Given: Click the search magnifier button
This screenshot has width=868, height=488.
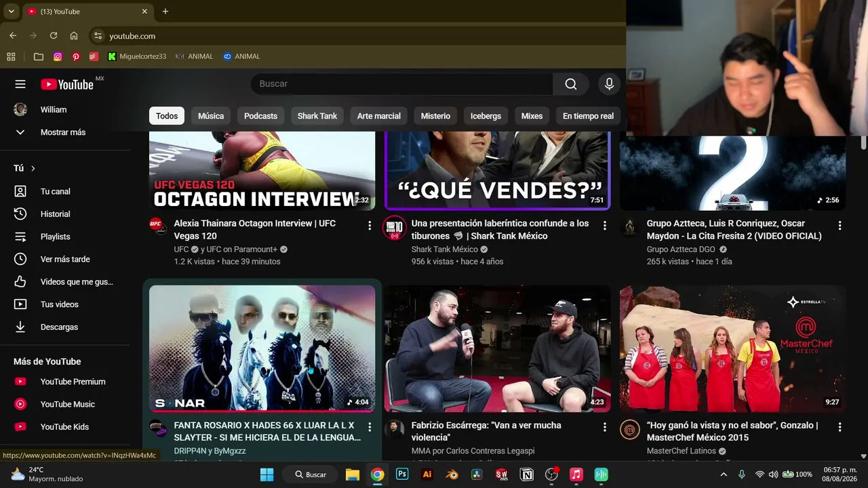Looking at the screenshot, I should [x=571, y=84].
